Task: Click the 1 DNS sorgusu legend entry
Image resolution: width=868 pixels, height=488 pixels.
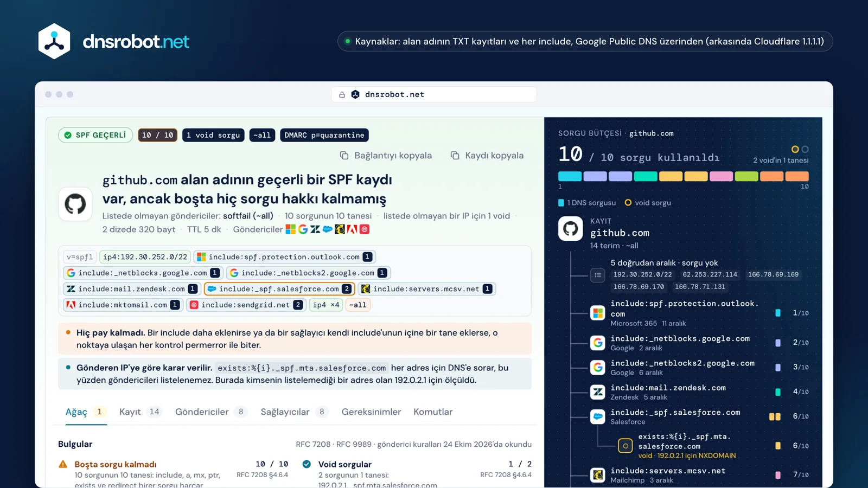Action: [x=587, y=203]
